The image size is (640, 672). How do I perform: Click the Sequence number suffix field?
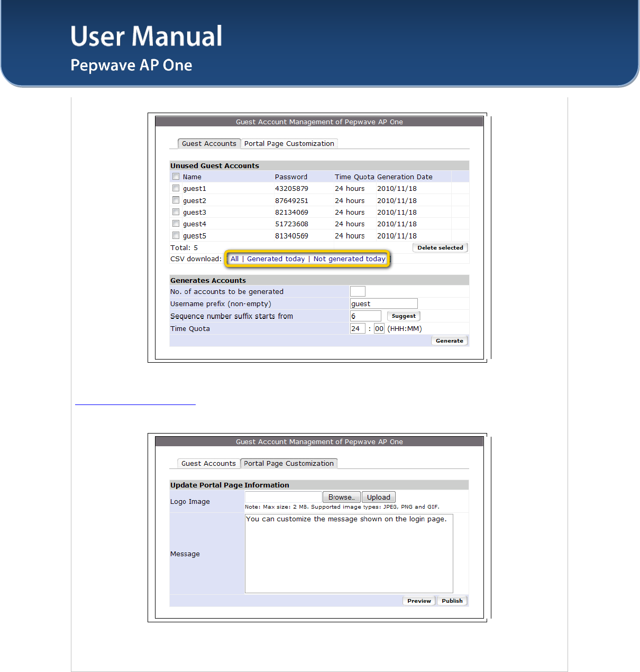tap(365, 316)
